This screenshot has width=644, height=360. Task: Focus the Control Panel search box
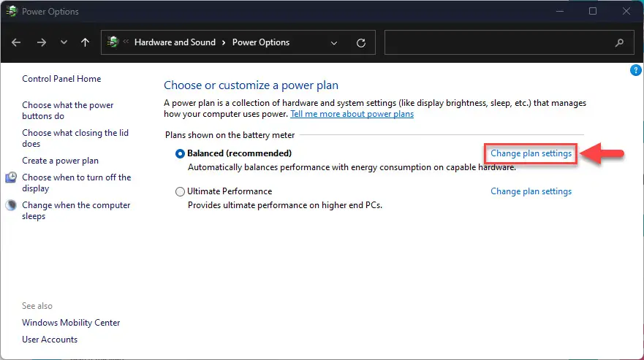[509, 42]
